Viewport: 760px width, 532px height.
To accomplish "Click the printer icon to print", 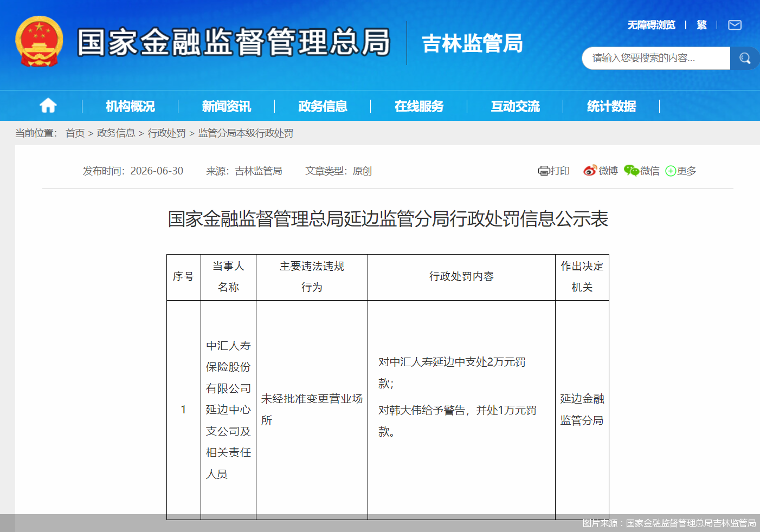I will coord(543,171).
